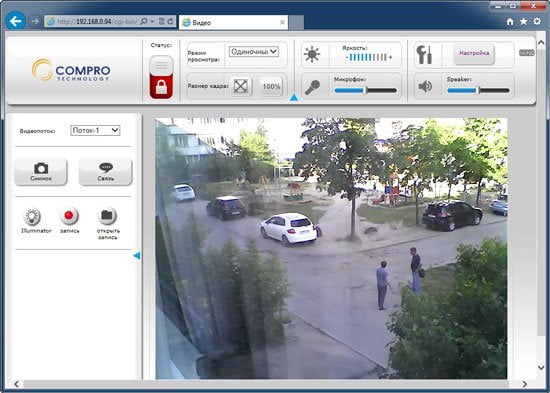Image resolution: width=550 pixels, height=393 pixels.
Task: Start recording with the red запись button
Action: pos(69,216)
